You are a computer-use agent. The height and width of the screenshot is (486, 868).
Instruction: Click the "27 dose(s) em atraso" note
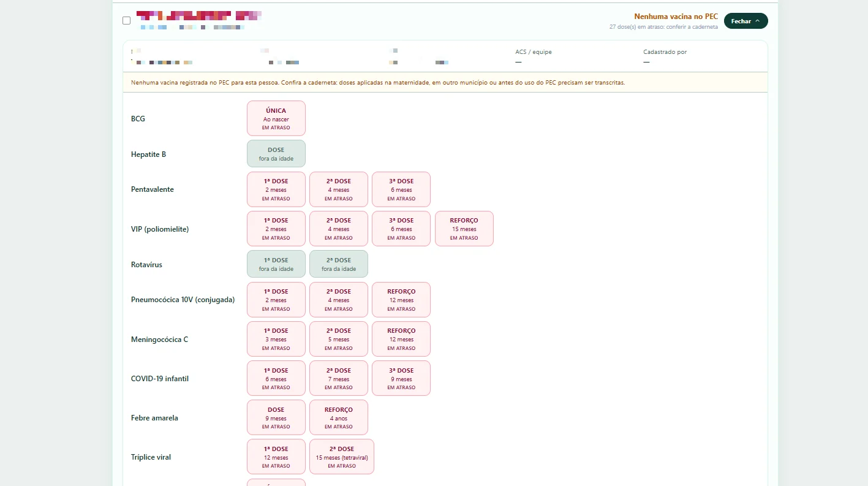tap(663, 27)
